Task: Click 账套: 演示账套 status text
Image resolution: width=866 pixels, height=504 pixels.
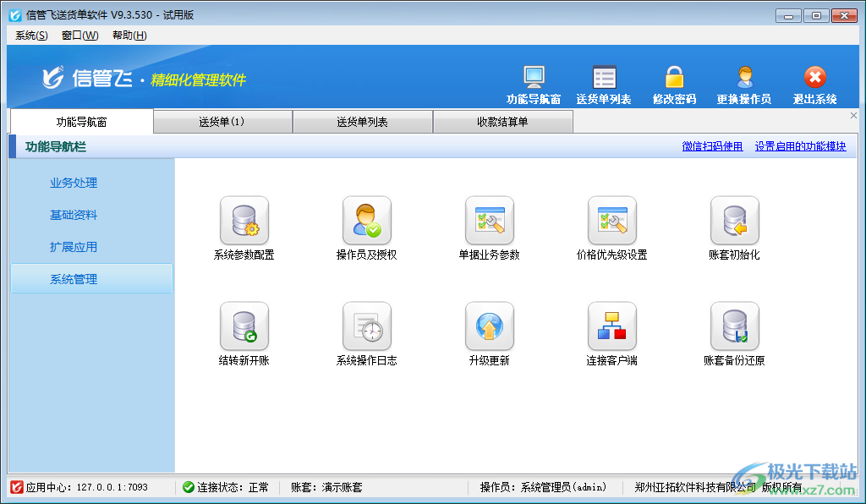Action: click(x=327, y=487)
